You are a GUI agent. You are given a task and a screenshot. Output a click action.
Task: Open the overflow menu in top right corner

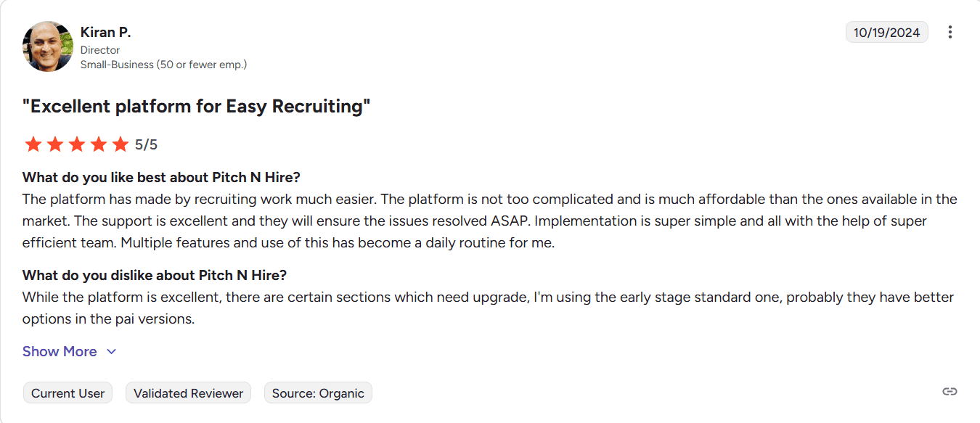(950, 31)
